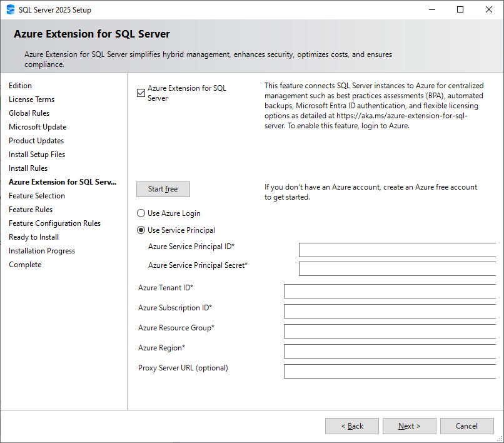Go to previous page with Back button
The width and height of the screenshot is (504, 443).
[x=352, y=426]
